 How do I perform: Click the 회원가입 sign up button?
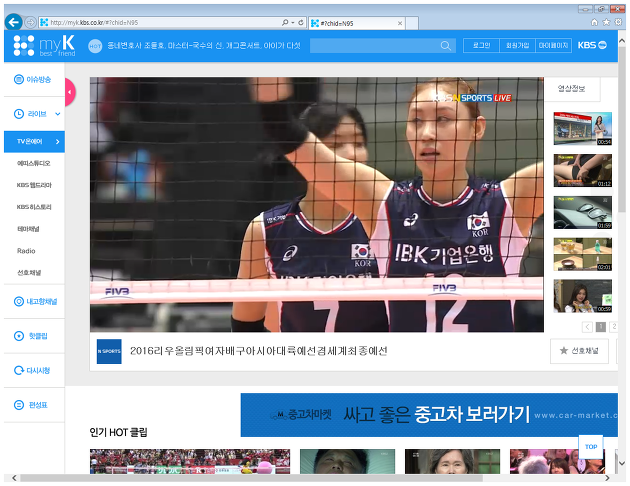[518, 45]
